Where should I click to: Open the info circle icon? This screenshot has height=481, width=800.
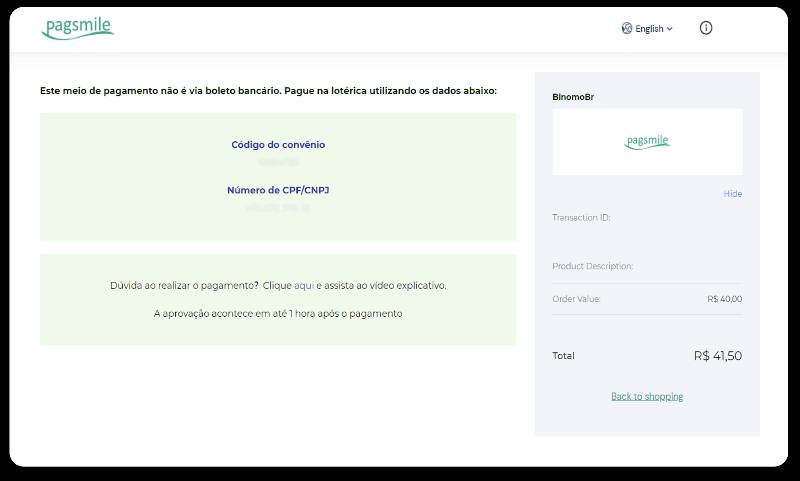706,28
